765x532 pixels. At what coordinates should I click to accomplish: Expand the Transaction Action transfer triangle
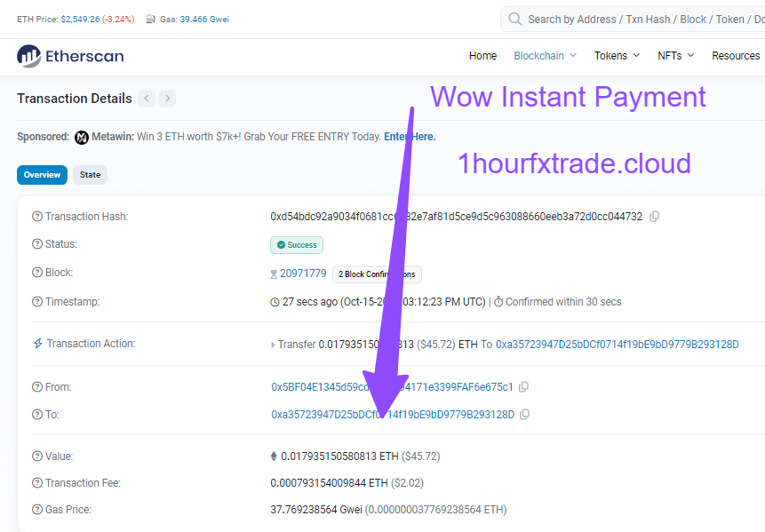(273, 345)
